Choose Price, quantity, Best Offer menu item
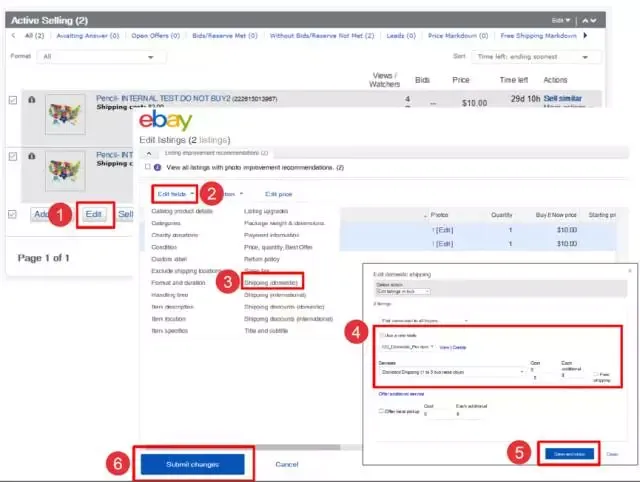The height and width of the screenshot is (482, 640). [x=278, y=247]
